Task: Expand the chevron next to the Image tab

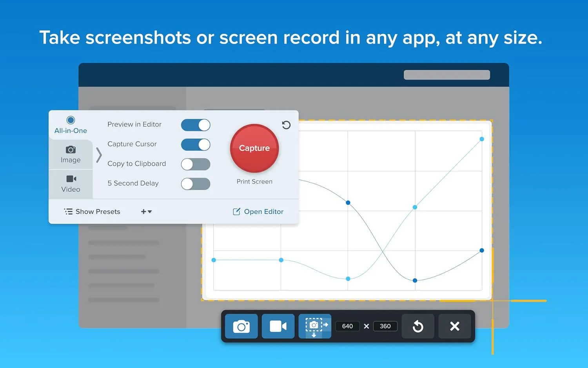Action: click(x=99, y=155)
